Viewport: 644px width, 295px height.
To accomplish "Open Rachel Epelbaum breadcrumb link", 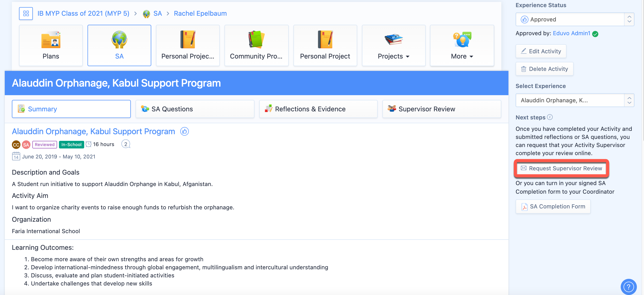I will pyautogui.click(x=200, y=14).
